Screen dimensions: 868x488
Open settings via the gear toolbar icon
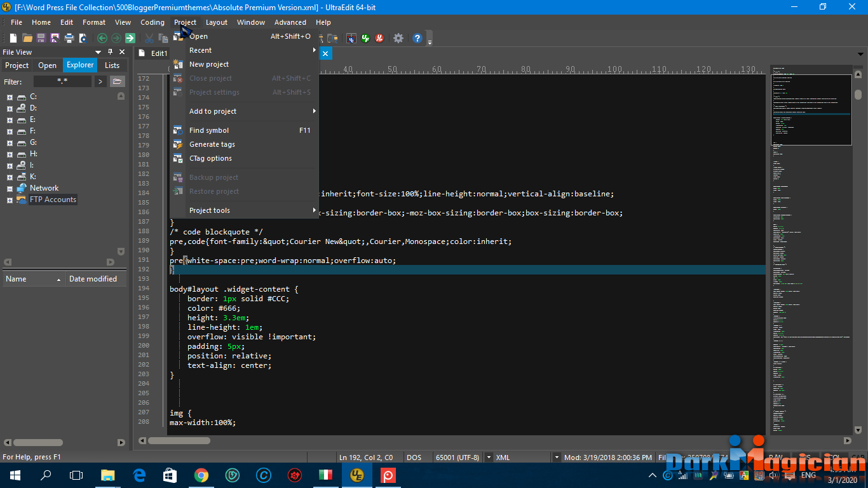[398, 38]
